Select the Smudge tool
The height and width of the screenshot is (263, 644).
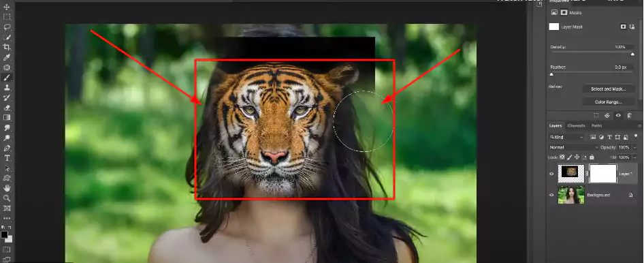click(7, 128)
